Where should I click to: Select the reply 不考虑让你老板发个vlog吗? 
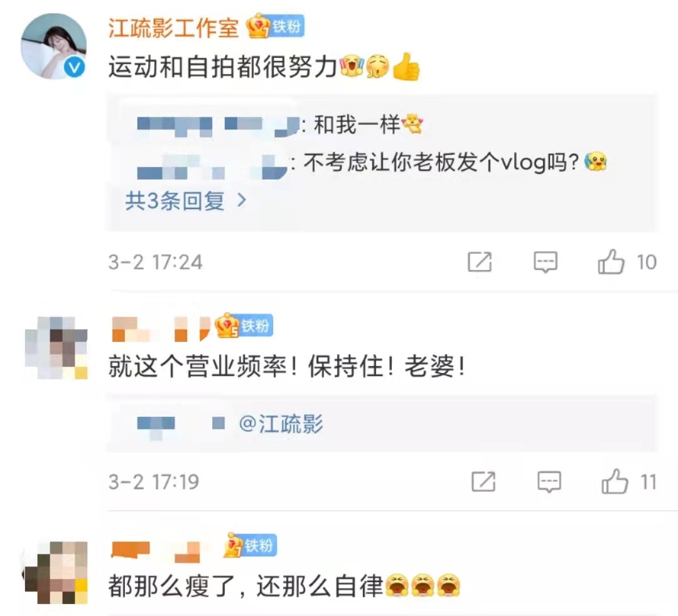pos(372,163)
